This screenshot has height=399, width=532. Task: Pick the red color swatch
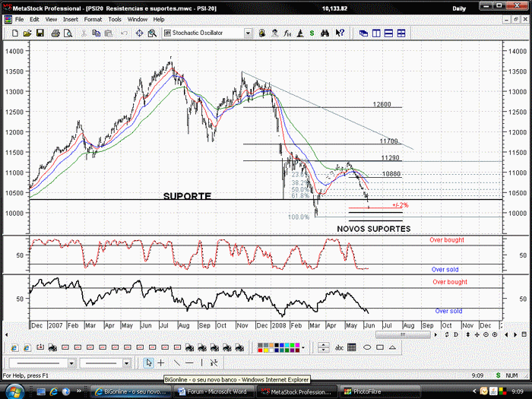coord(260,350)
